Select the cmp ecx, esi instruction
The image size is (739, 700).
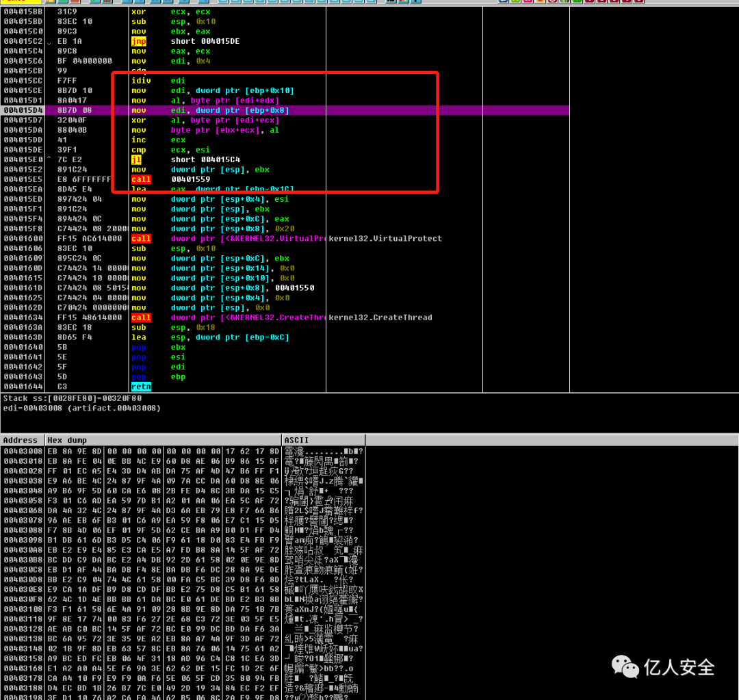[170, 151]
